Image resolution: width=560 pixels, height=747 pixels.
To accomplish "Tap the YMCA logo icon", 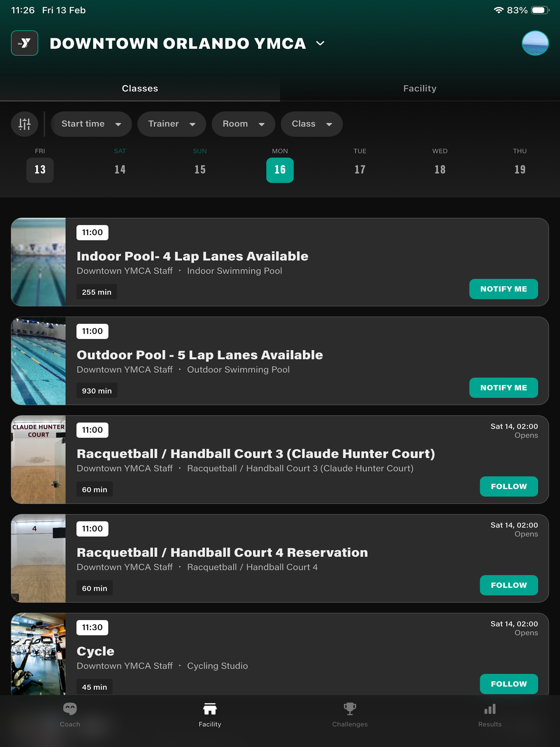I will coord(24,43).
